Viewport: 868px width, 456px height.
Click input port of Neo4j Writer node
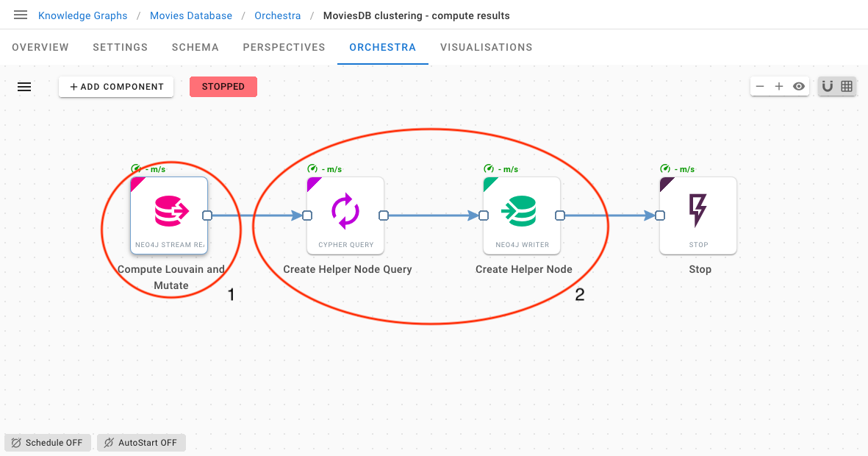[x=484, y=215]
